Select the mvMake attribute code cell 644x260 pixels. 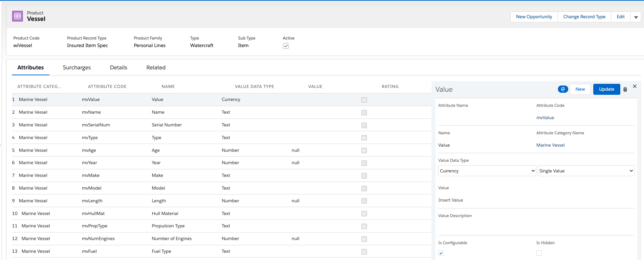(91, 175)
